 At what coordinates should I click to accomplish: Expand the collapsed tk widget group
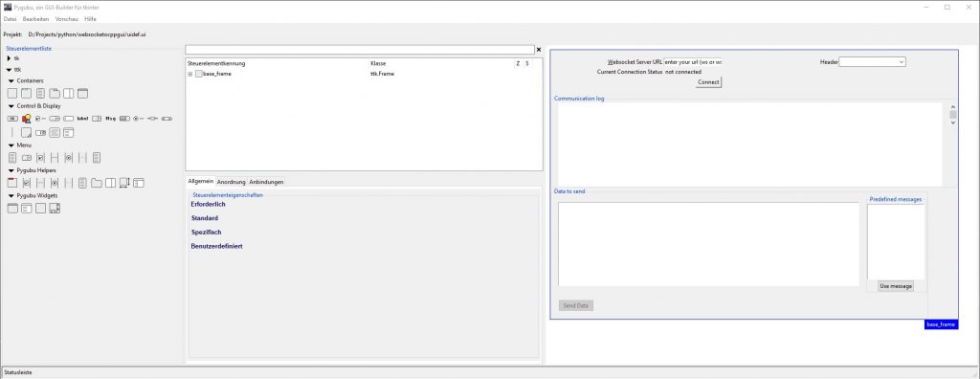point(9,58)
